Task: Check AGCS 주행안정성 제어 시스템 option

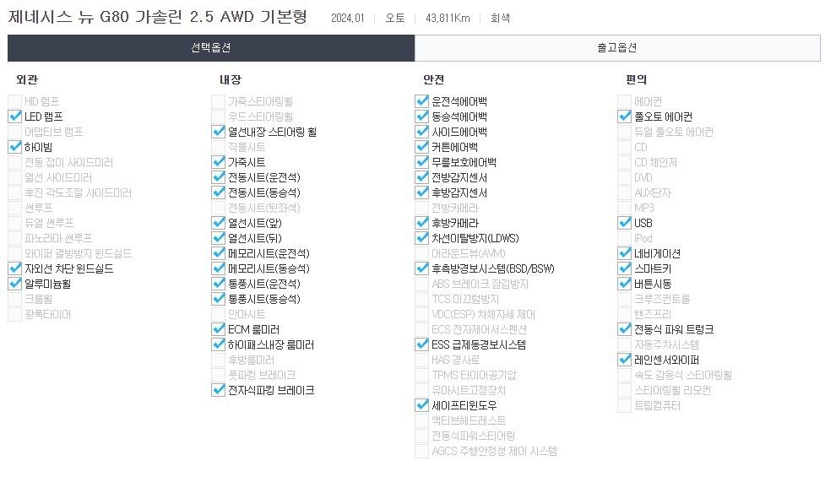Action: [x=422, y=452]
